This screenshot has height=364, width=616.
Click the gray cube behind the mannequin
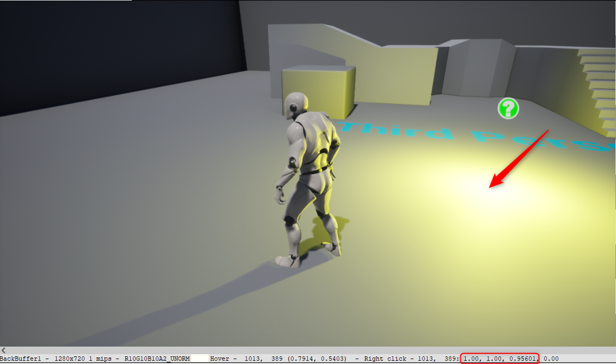[x=319, y=92]
